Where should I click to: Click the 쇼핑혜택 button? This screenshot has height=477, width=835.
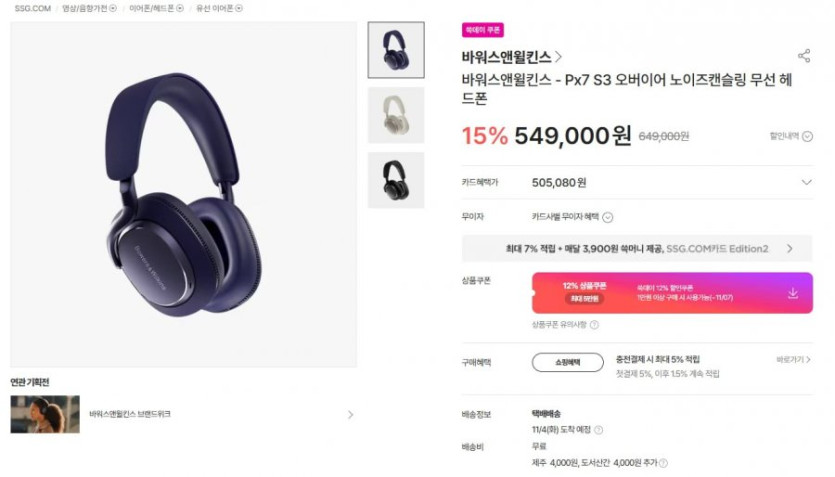click(568, 363)
